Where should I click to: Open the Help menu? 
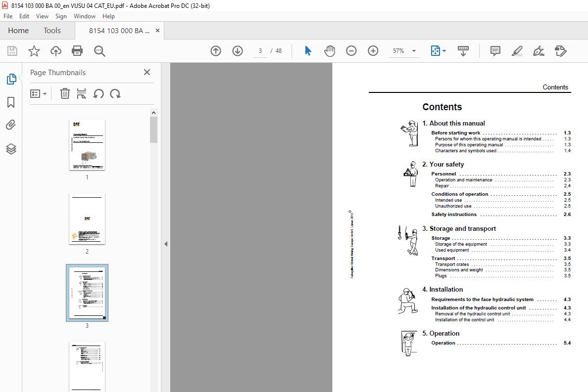click(108, 16)
